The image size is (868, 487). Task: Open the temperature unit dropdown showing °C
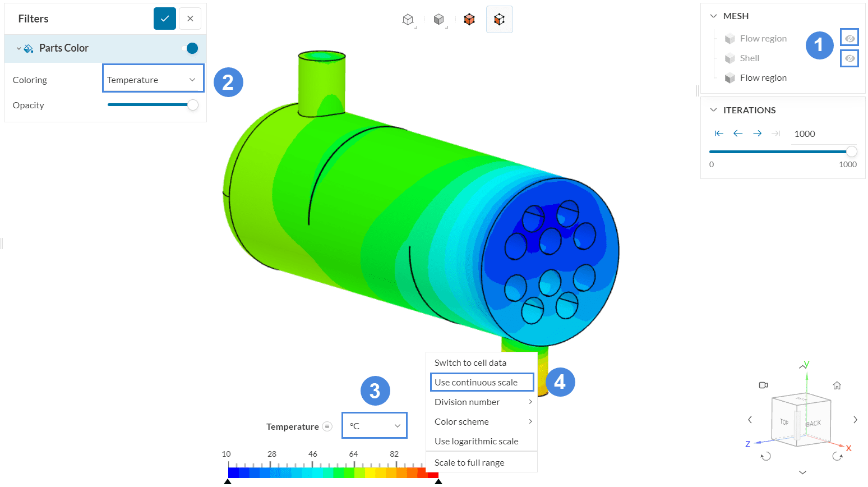coord(375,426)
